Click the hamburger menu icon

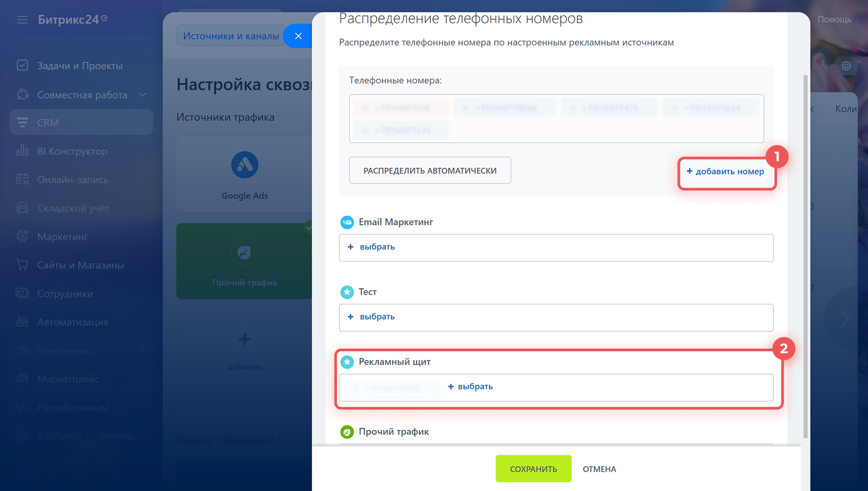click(22, 19)
